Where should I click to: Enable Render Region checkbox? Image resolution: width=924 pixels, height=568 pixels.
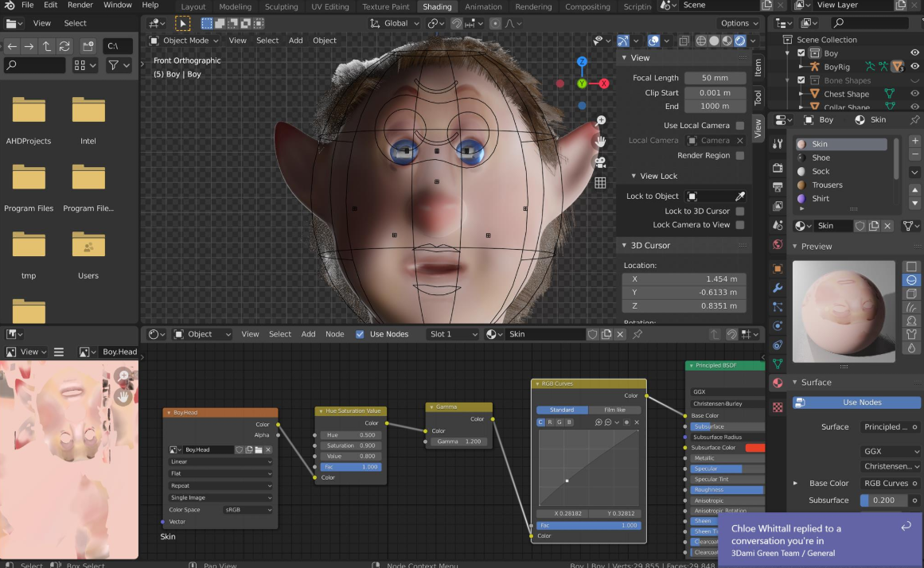(740, 156)
